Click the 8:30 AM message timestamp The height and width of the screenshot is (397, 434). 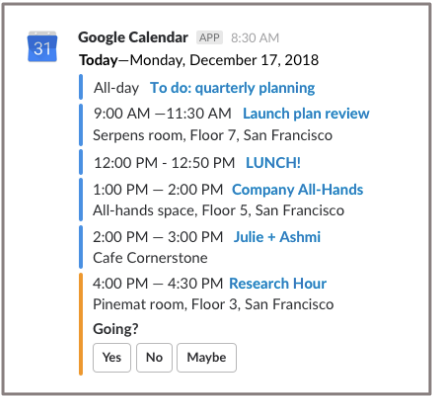255,38
